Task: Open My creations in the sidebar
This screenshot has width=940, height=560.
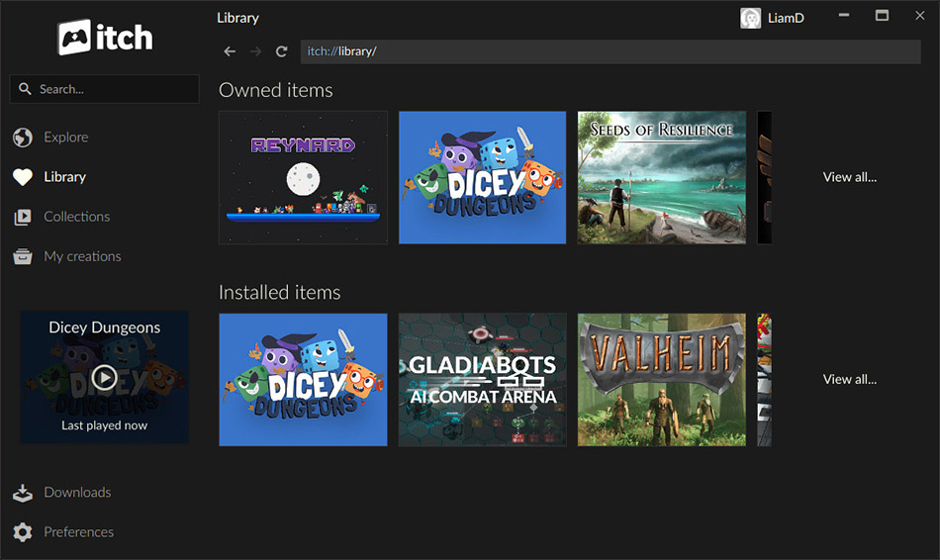Action: point(82,256)
